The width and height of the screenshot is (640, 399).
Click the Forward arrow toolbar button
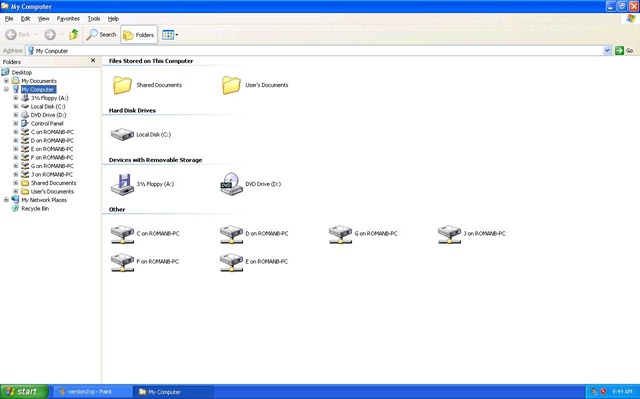point(50,35)
